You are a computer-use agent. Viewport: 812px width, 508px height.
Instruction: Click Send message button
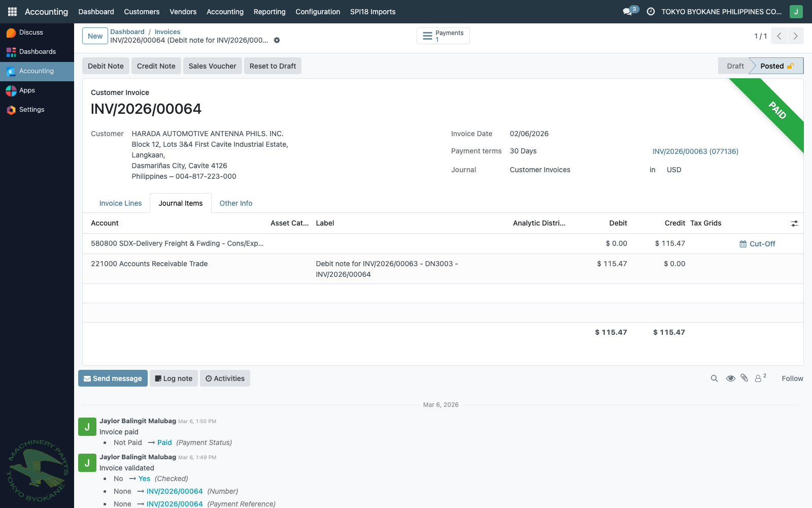coord(113,378)
